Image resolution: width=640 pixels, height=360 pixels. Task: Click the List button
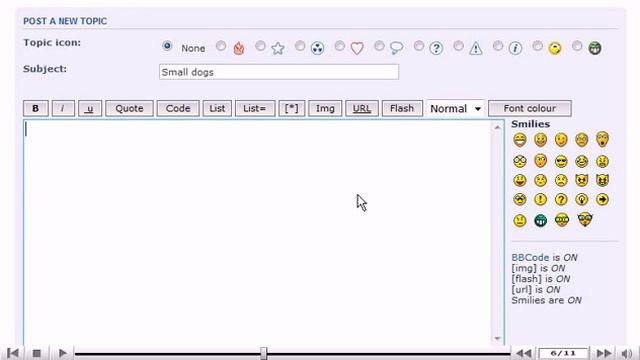[217, 108]
